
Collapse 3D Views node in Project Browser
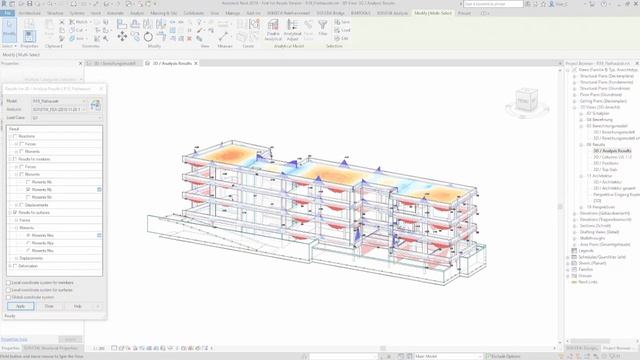[574, 107]
